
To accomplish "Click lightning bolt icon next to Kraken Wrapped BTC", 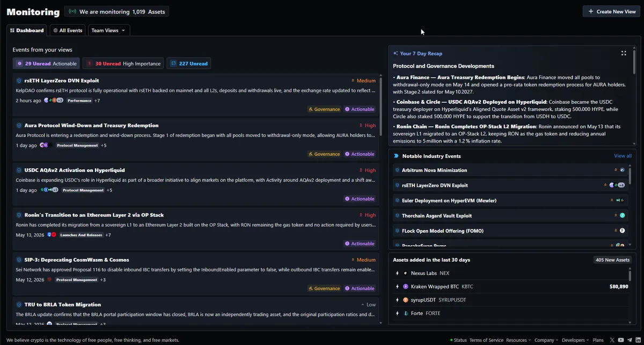I will pos(397,286).
